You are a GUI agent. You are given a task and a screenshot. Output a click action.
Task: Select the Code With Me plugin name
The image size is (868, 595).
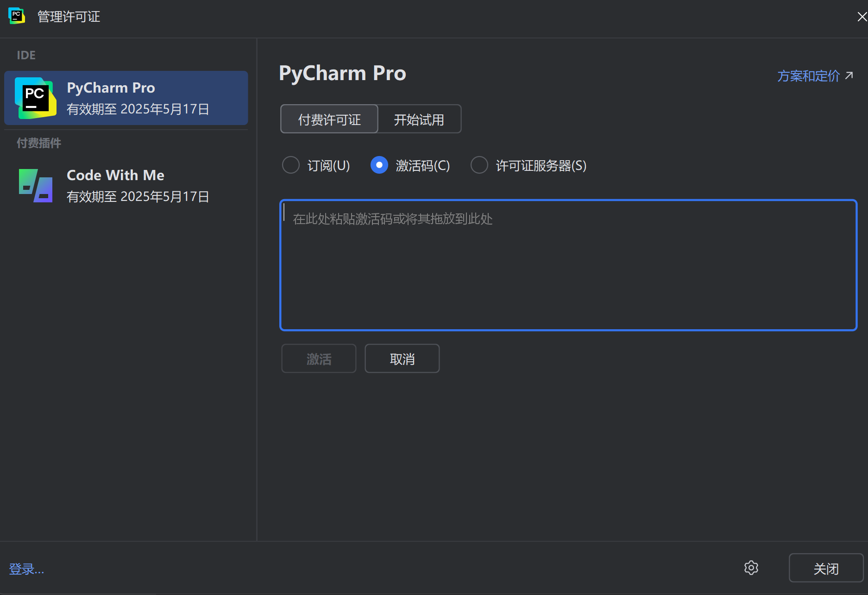pyautogui.click(x=115, y=175)
